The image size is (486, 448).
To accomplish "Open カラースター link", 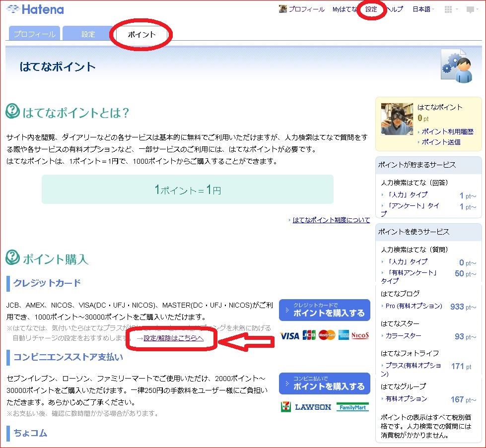I will pos(403,335).
